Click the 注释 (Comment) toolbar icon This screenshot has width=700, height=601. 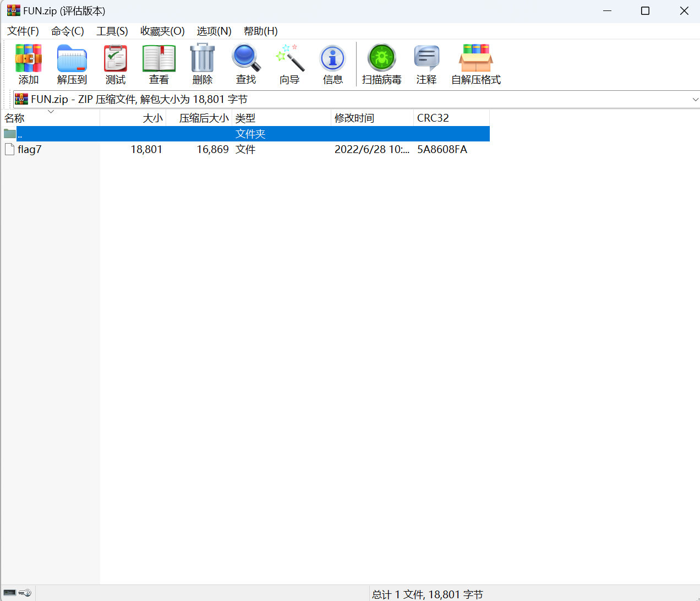[x=426, y=58]
